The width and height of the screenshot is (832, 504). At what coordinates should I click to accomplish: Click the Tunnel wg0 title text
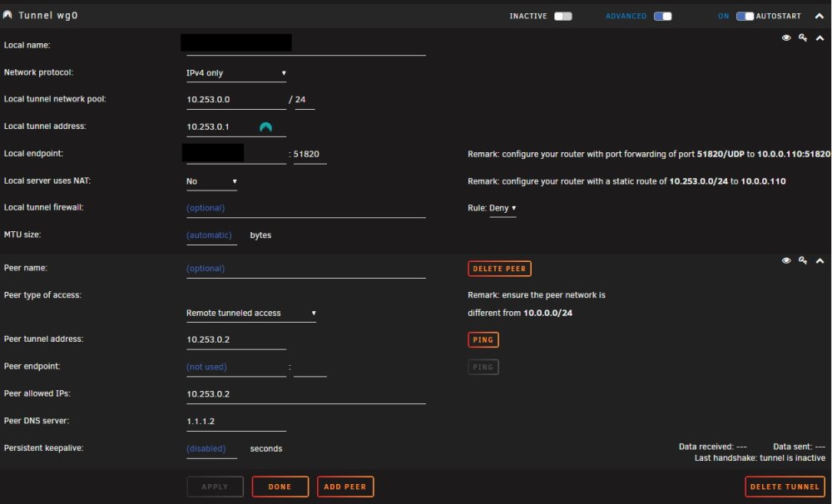pos(48,15)
